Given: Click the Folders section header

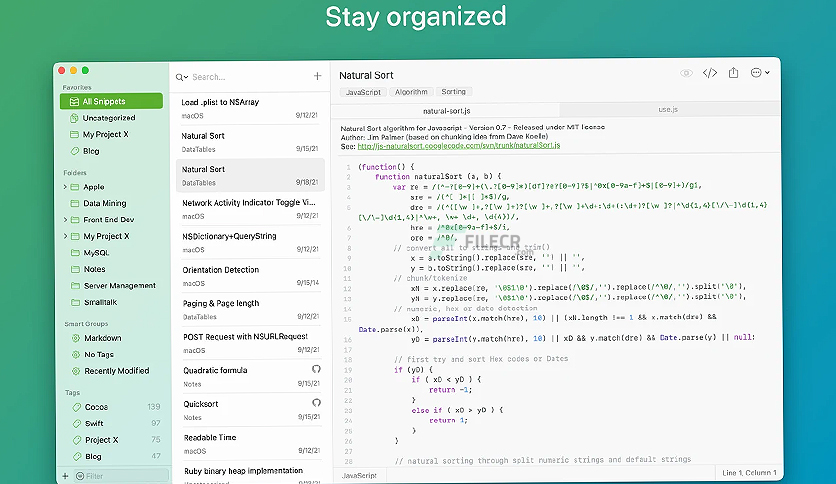Looking at the screenshot, I should (75, 173).
